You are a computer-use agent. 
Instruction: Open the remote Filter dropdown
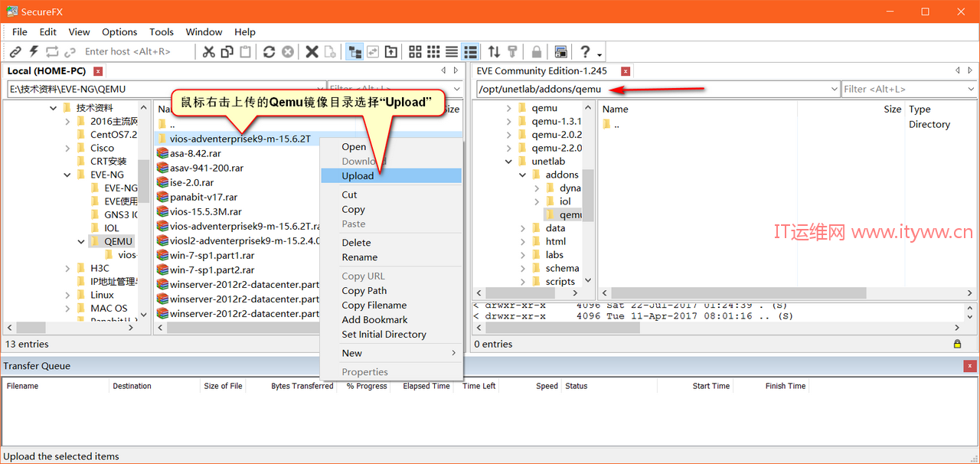pos(971,90)
